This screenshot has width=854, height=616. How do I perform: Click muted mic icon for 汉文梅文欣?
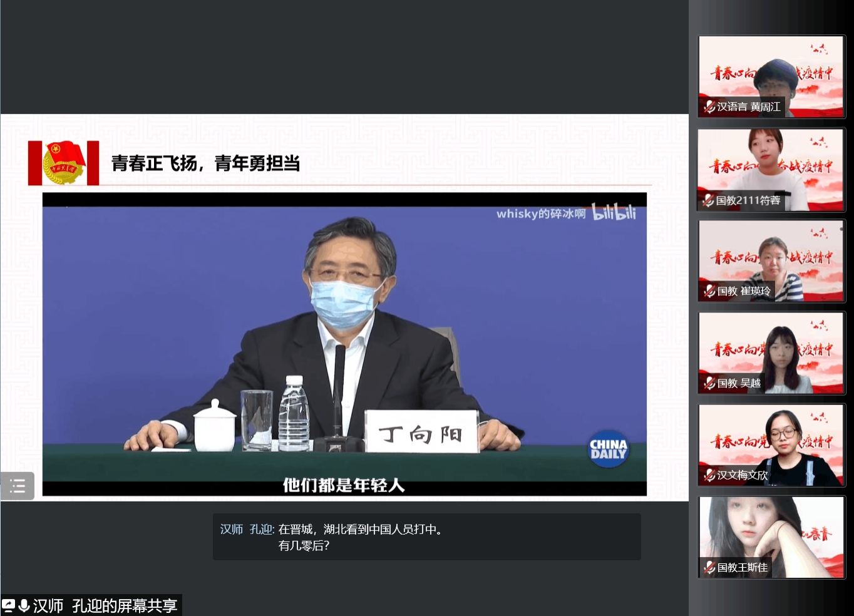pos(709,475)
